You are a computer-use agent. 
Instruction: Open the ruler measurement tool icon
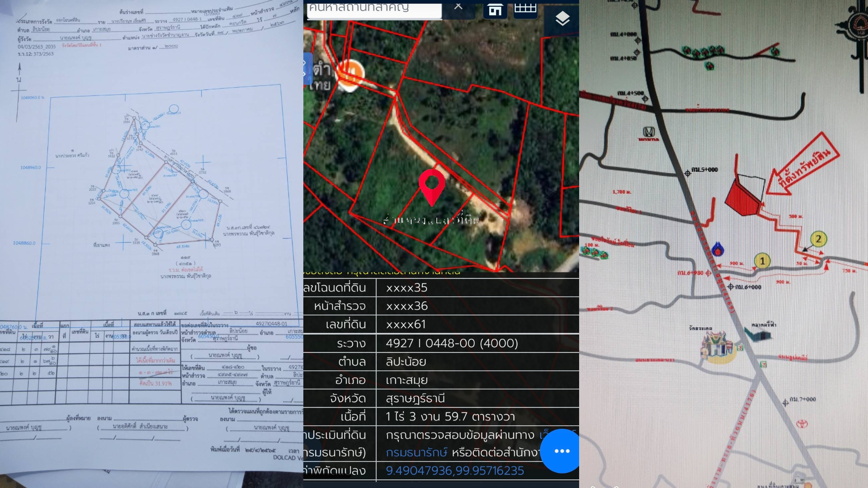pyautogui.click(x=525, y=9)
